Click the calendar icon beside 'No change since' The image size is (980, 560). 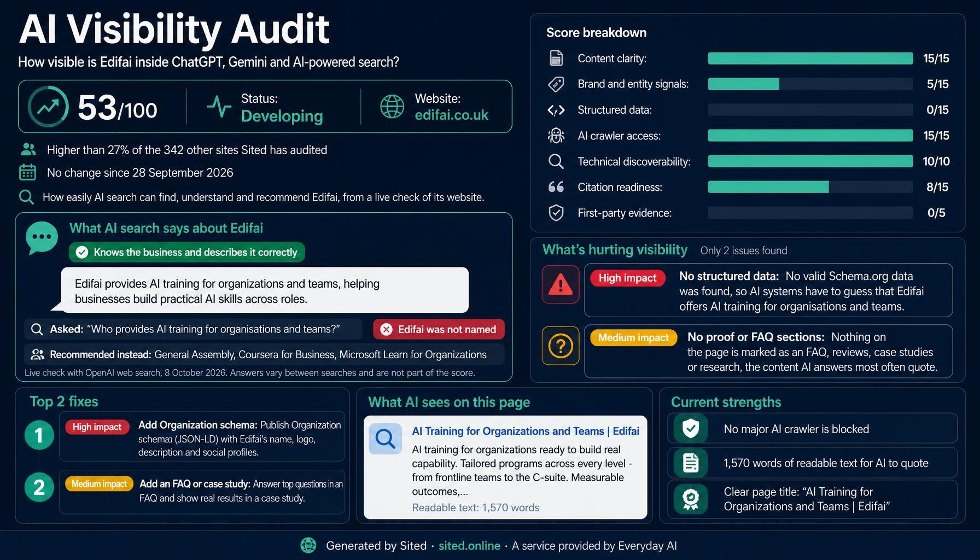(x=27, y=172)
